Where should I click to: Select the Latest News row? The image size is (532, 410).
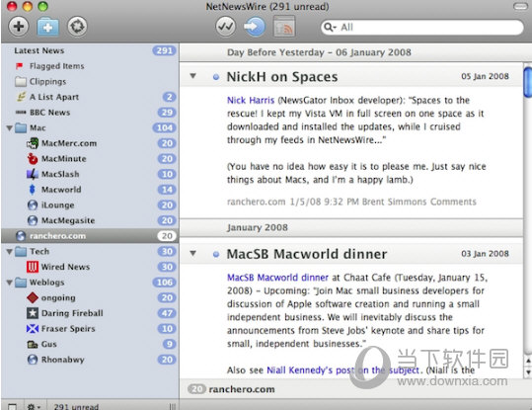pyautogui.click(x=90, y=50)
